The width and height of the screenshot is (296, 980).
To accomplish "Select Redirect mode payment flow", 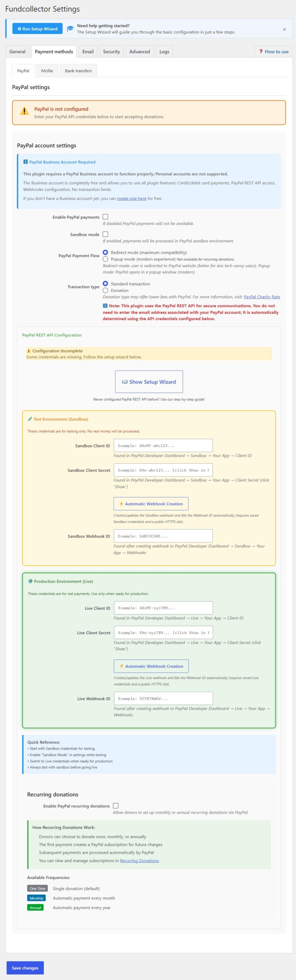I will coord(105,252).
